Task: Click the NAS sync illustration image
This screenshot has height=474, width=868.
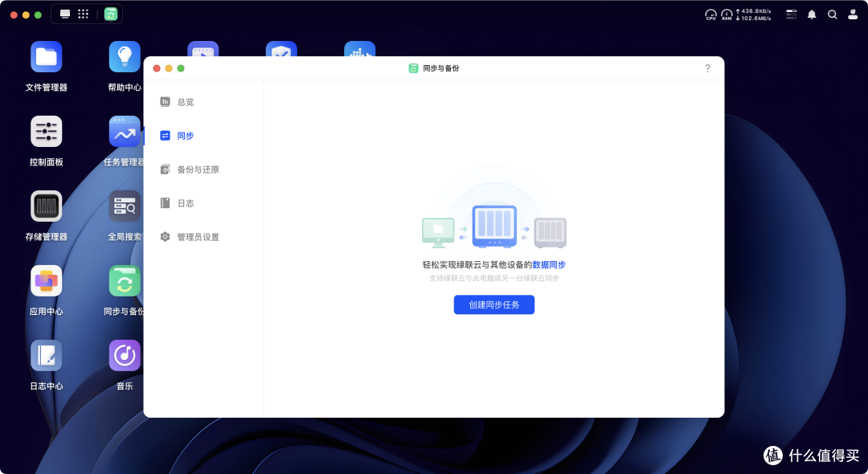Action: pyautogui.click(x=493, y=226)
